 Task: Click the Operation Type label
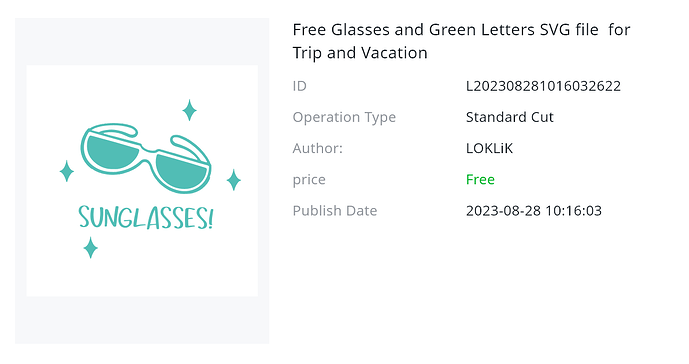[344, 117]
